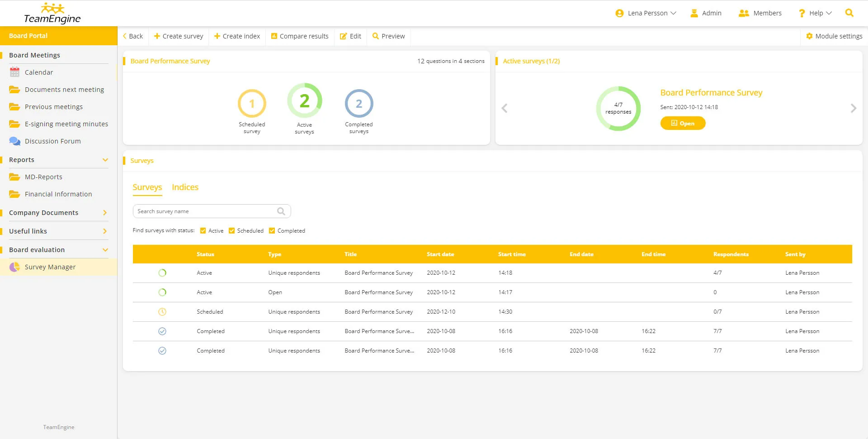Click the 14:17 start time cell
This screenshot has height=439, width=868.
pos(505,292)
